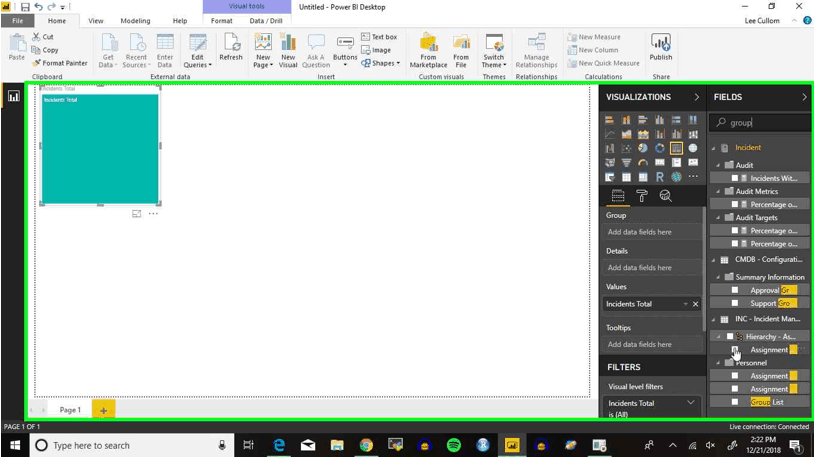
Task: Collapse the Audit folder
Action: (x=718, y=165)
